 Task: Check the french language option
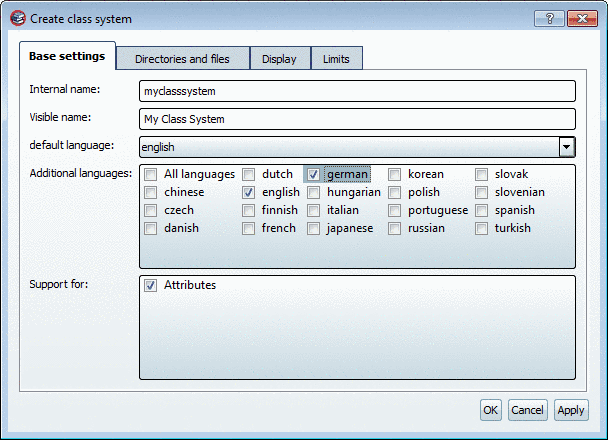click(249, 228)
